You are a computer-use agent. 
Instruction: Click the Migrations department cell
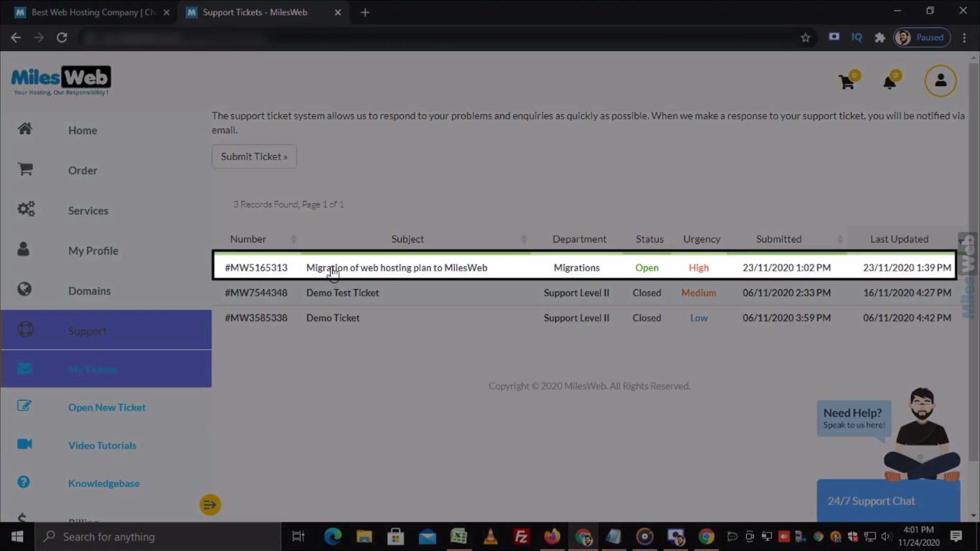tap(577, 268)
